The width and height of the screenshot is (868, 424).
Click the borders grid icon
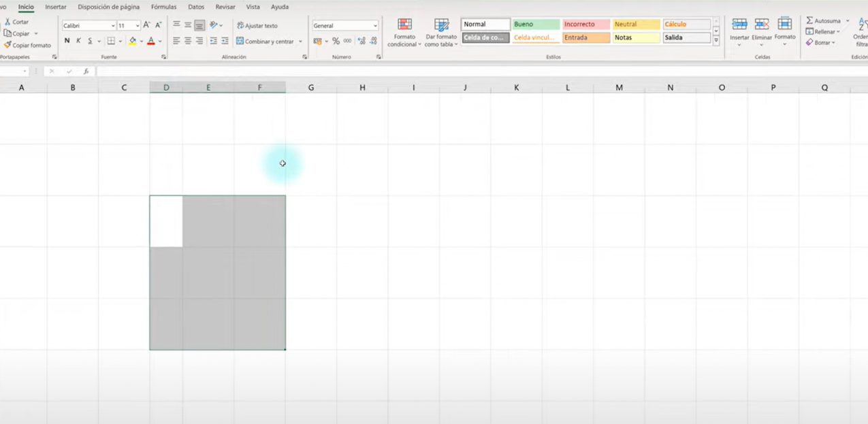point(111,41)
